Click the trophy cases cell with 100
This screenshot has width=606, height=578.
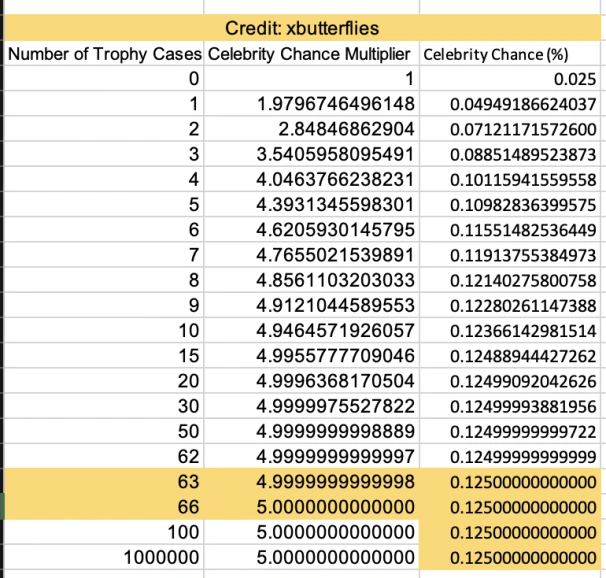click(x=104, y=532)
